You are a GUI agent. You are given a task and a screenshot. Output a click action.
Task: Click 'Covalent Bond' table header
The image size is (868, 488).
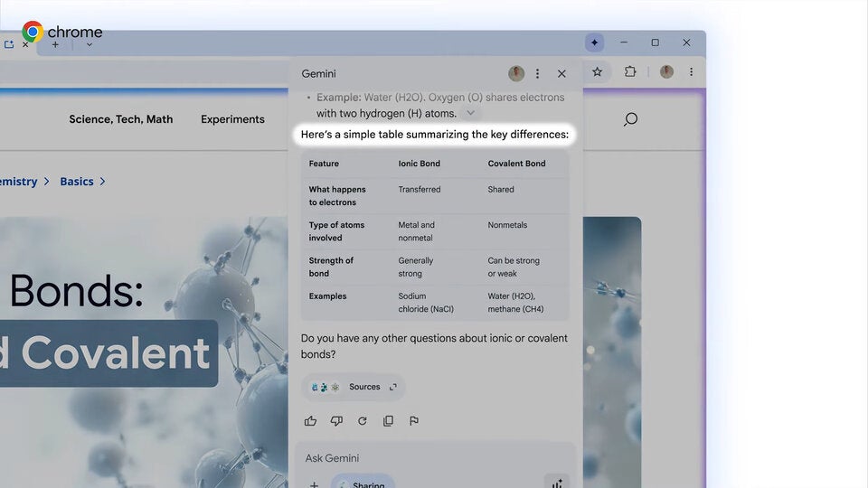pos(516,164)
